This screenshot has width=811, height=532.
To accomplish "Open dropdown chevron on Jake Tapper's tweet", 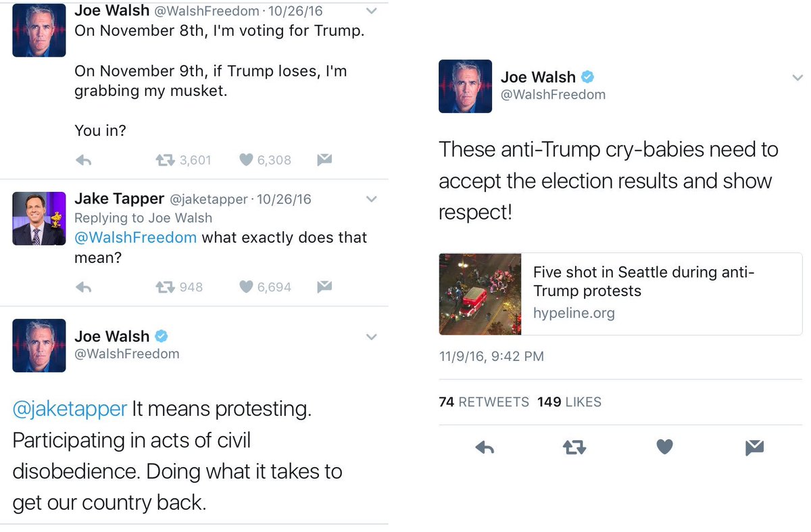I will click(371, 199).
